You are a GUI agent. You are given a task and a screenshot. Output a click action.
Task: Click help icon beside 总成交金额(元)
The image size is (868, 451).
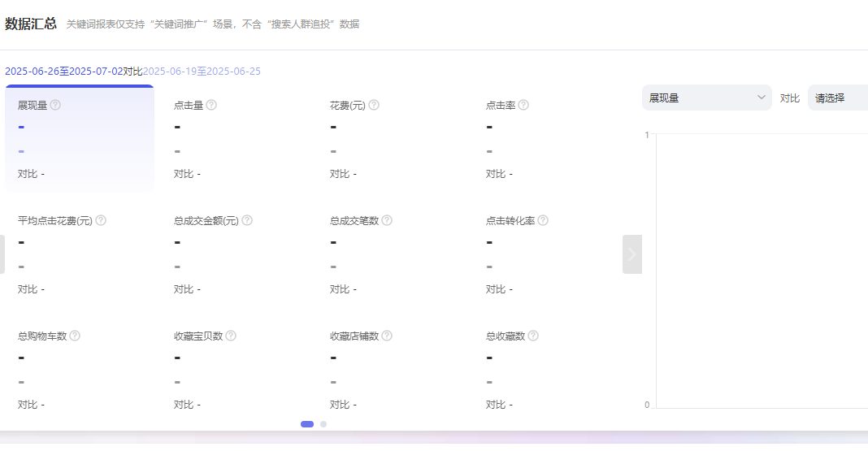[247, 220]
